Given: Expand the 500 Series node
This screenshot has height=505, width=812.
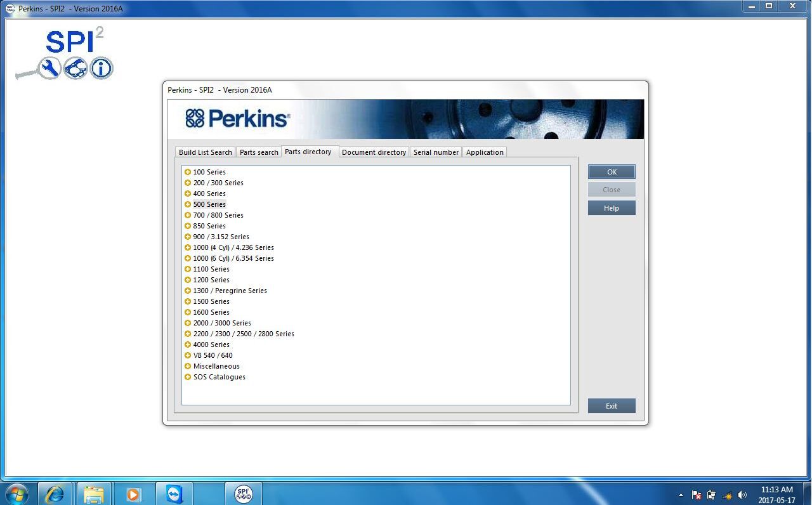Looking at the screenshot, I should click(188, 204).
